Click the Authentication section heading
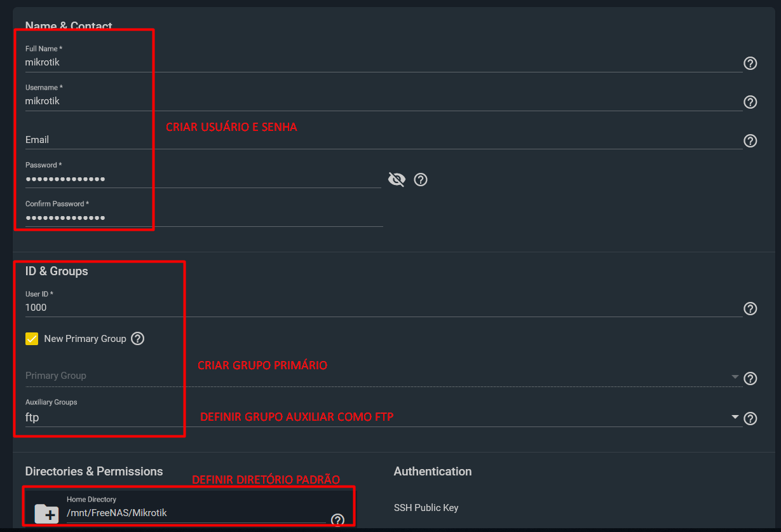The height and width of the screenshot is (532, 781). click(x=433, y=472)
